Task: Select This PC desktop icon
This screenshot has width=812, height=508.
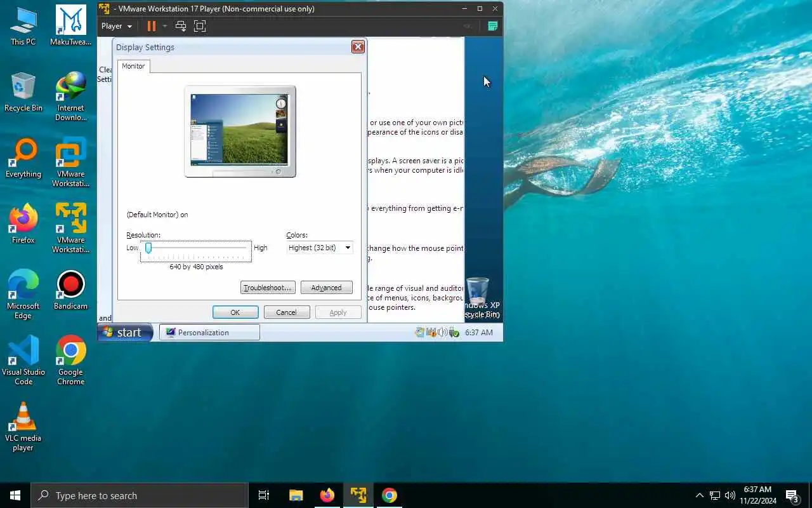Action: point(23,27)
